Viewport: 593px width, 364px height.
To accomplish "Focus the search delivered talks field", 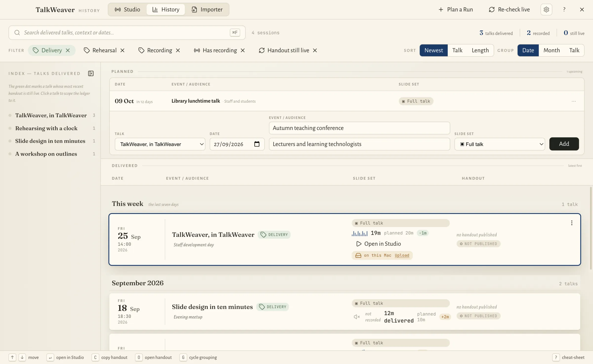I will tap(127, 33).
